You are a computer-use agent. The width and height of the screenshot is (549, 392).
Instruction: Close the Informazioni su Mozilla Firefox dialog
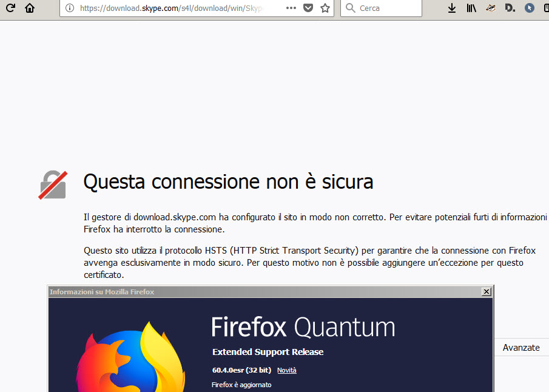click(487, 292)
